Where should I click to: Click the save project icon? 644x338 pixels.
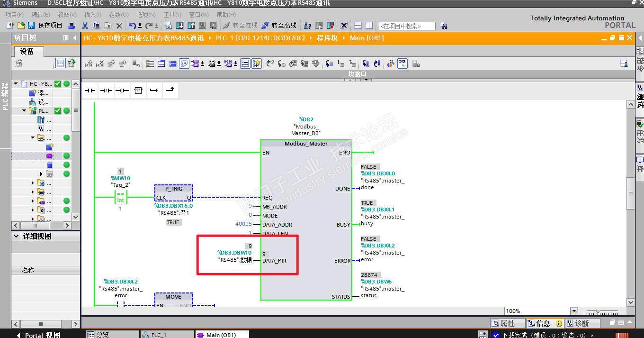[31, 26]
